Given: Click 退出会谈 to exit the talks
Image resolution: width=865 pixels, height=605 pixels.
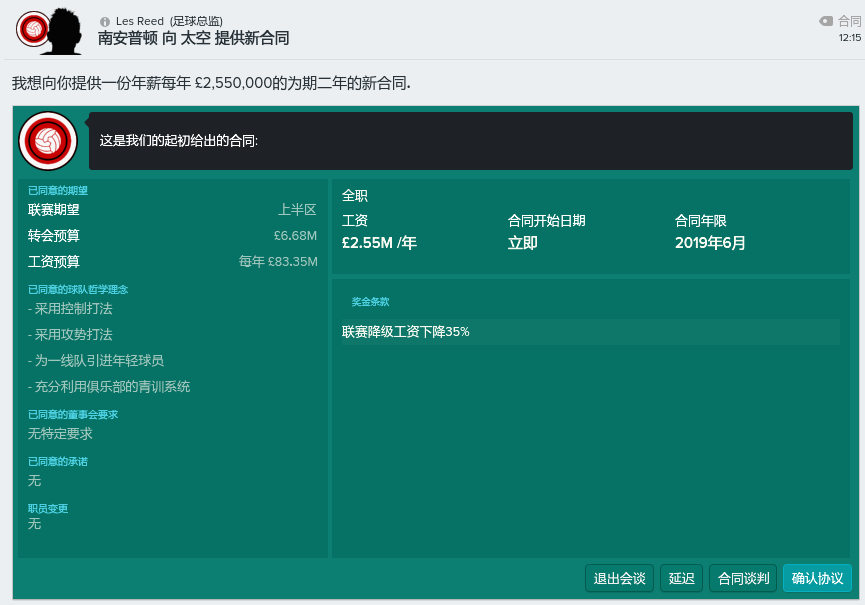Looking at the screenshot, I should [x=619, y=578].
